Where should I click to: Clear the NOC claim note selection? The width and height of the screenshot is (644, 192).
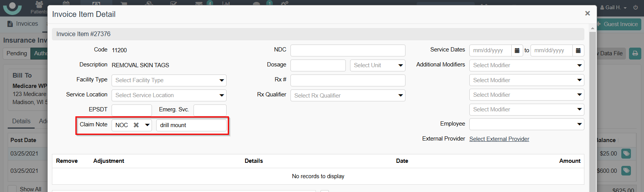click(136, 125)
